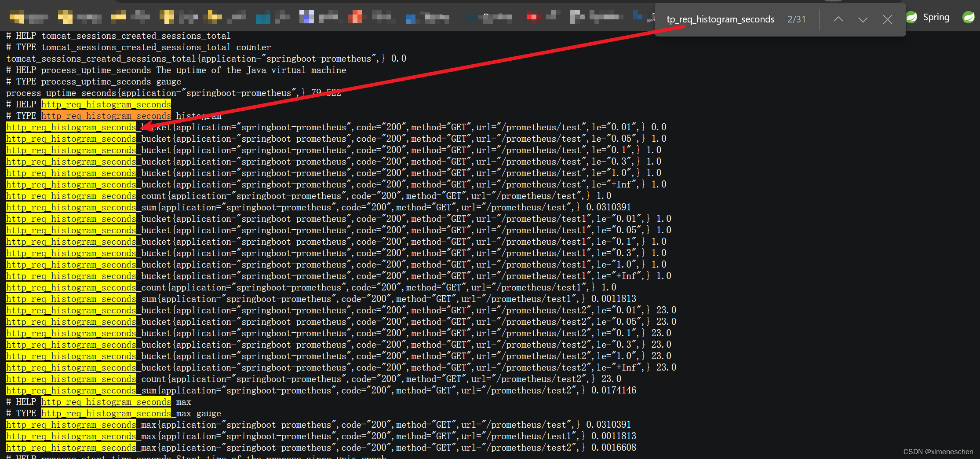Click the sum value 0.0310391 for /prometheus/test
The image size is (980, 459).
coord(608,207)
